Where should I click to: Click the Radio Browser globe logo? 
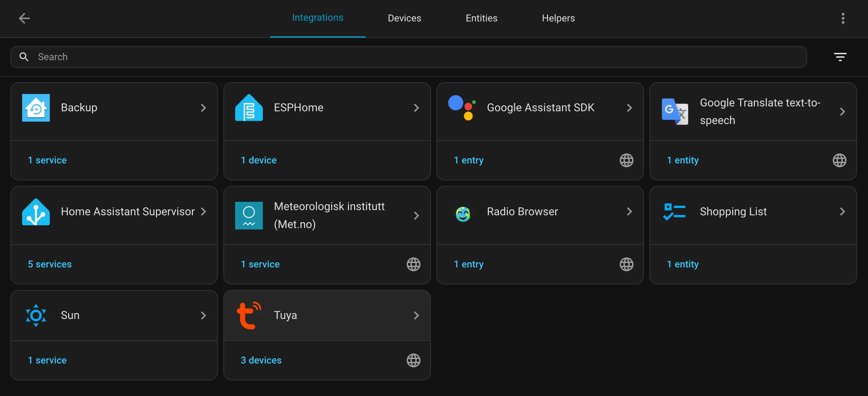click(463, 214)
